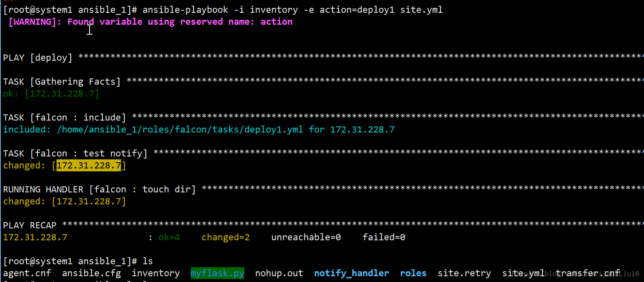Click the site.yml file in ls output

pos(523,273)
